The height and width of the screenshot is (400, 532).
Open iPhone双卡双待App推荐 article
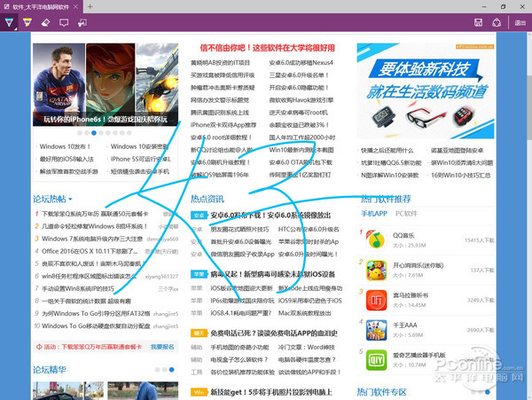[x=223, y=125]
